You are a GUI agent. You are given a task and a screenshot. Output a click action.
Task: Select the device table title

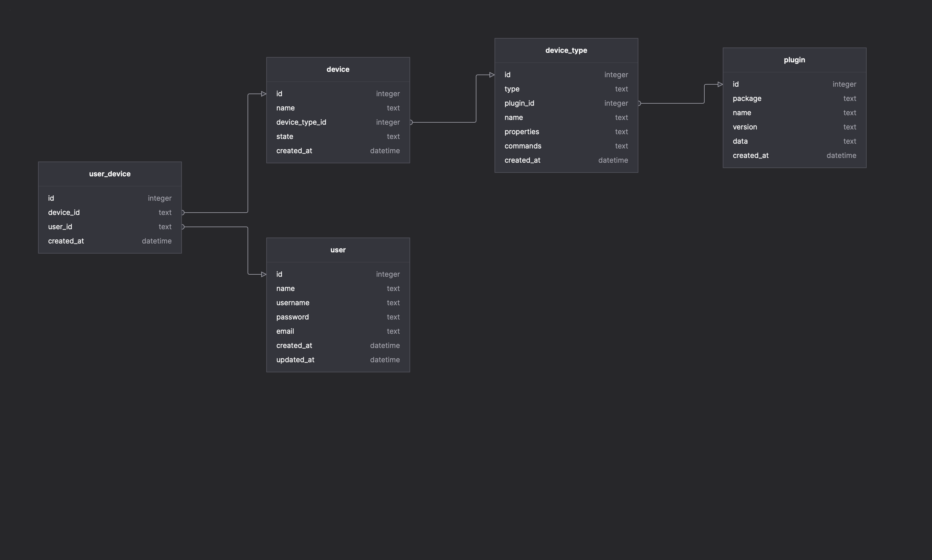[338, 69]
